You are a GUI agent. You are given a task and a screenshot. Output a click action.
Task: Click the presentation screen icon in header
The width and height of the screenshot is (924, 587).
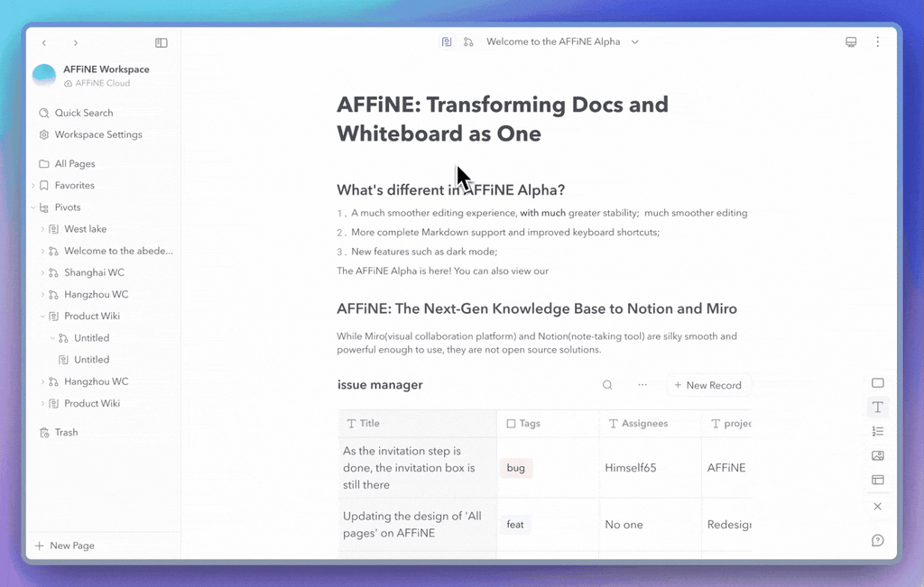tap(851, 42)
